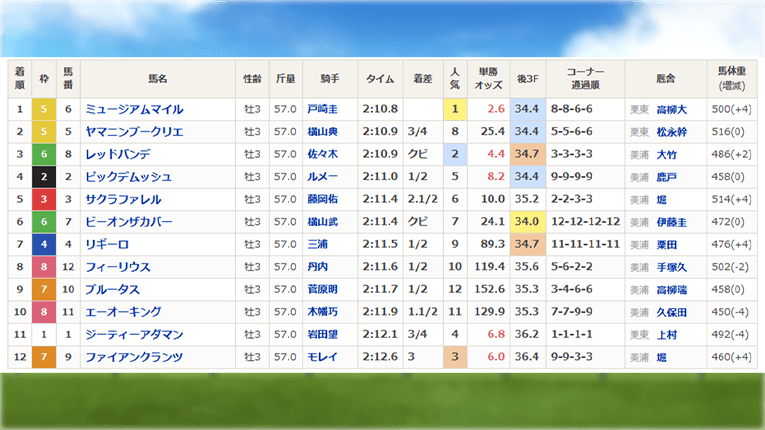
Task: Open trainer link 高柳瑞
Action: click(671, 290)
